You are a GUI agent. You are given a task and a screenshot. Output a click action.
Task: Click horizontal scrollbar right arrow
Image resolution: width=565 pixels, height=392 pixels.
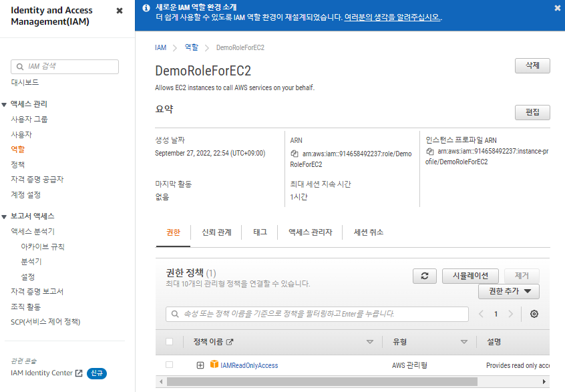544,381
